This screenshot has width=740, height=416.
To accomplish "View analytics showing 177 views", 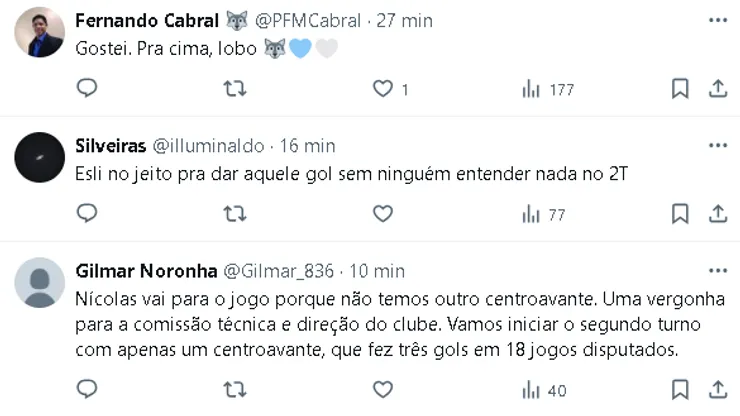I will (548, 89).
